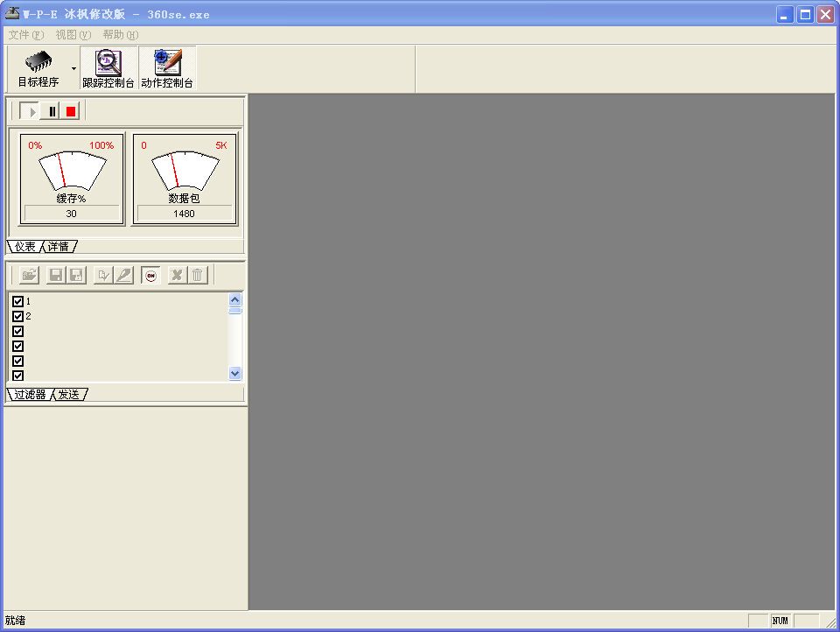This screenshot has height=632, width=840.
Task: Pause logging with the pause button
Action: [52, 111]
